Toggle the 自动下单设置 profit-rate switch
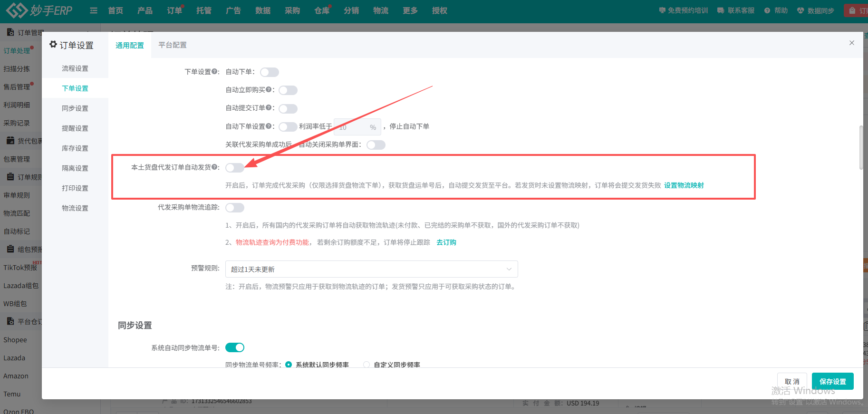This screenshot has width=868, height=414. click(x=288, y=127)
